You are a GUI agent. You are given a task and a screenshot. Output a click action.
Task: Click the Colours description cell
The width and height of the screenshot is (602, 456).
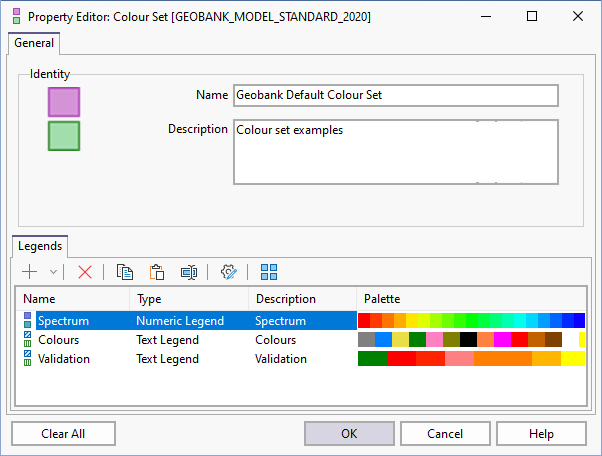pos(276,340)
